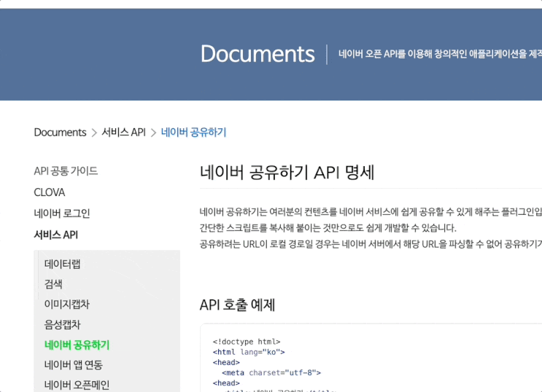
Task: Click the sentence starting 간단한 스크립트를 복사해
Action: 328,228
